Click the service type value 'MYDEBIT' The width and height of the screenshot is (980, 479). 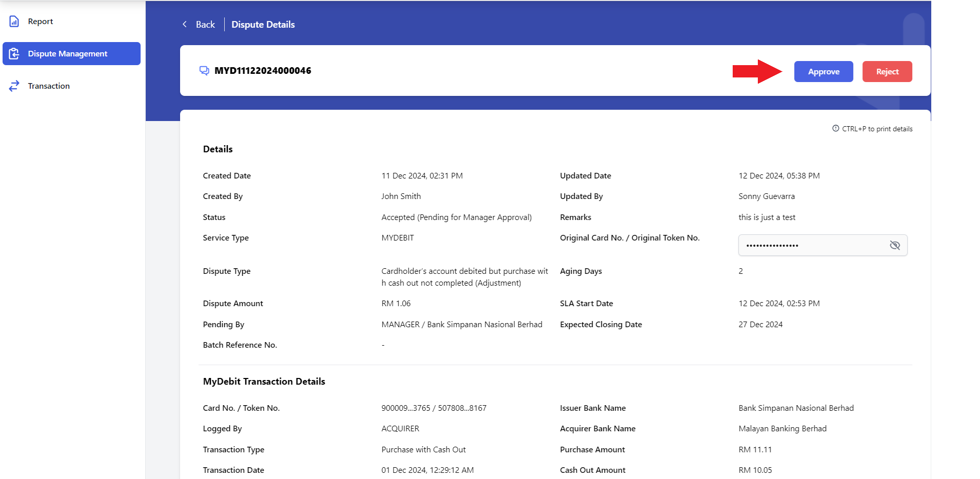point(398,238)
